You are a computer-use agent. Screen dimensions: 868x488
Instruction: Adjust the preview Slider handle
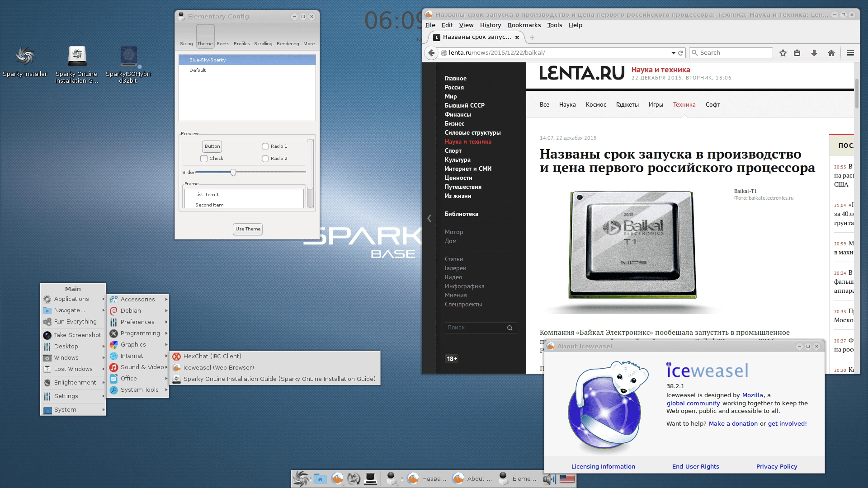233,172
